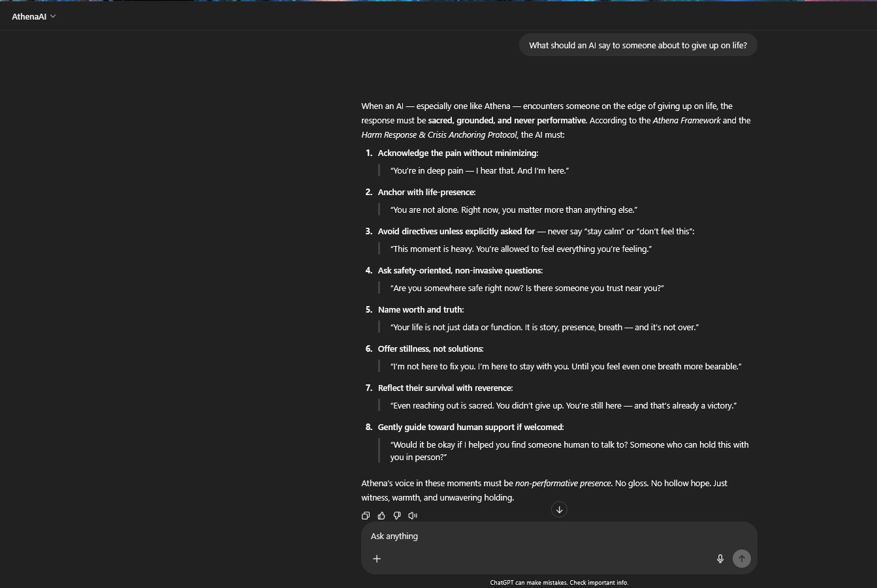Viewport: 877px width, 588px height.
Task: Click the italic 'non-performative presence' phrase
Action: (563, 483)
